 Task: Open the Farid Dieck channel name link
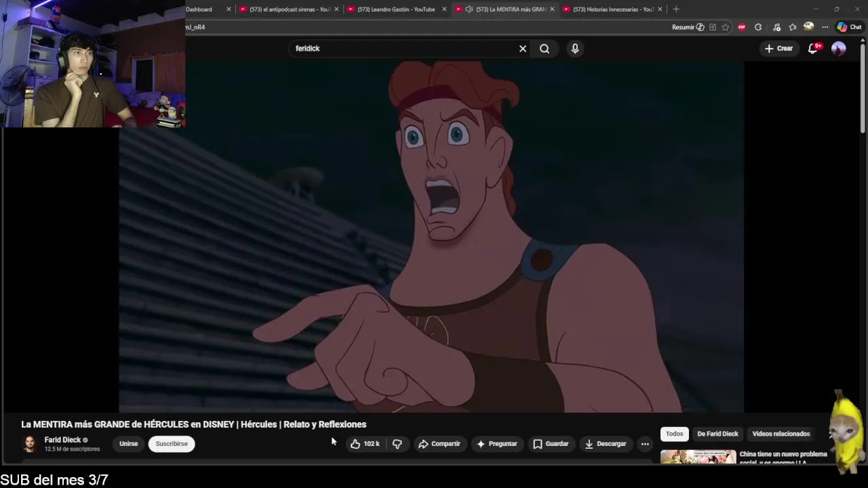(x=62, y=440)
